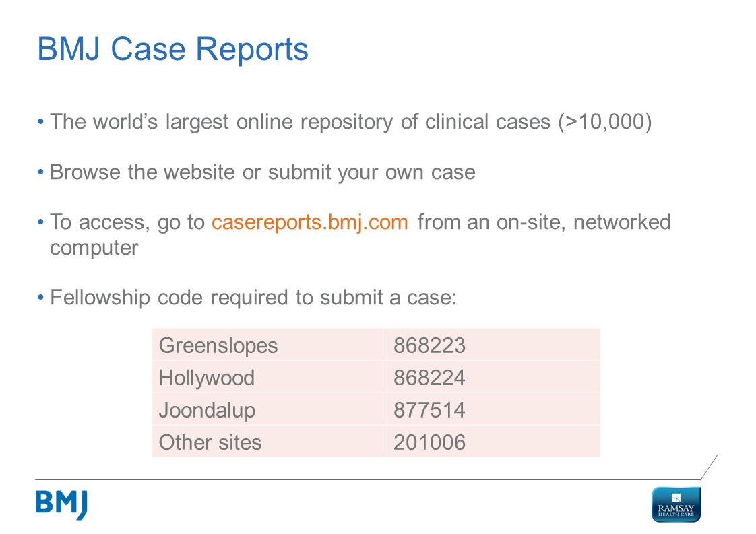Click the Joondalup table cell
756x534 pixels.
(x=269, y=409)
